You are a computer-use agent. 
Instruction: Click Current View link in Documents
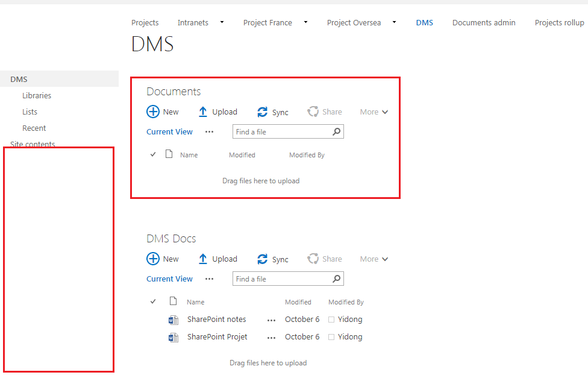click(169, 132)
